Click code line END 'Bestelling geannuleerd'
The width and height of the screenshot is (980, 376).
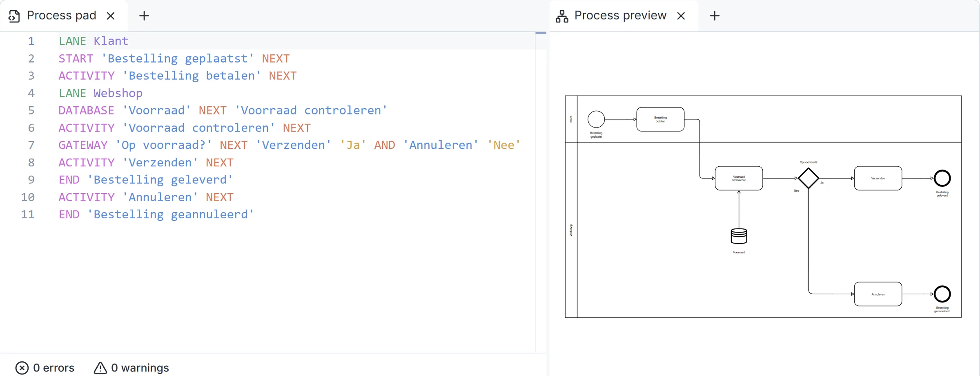[156, 215]
